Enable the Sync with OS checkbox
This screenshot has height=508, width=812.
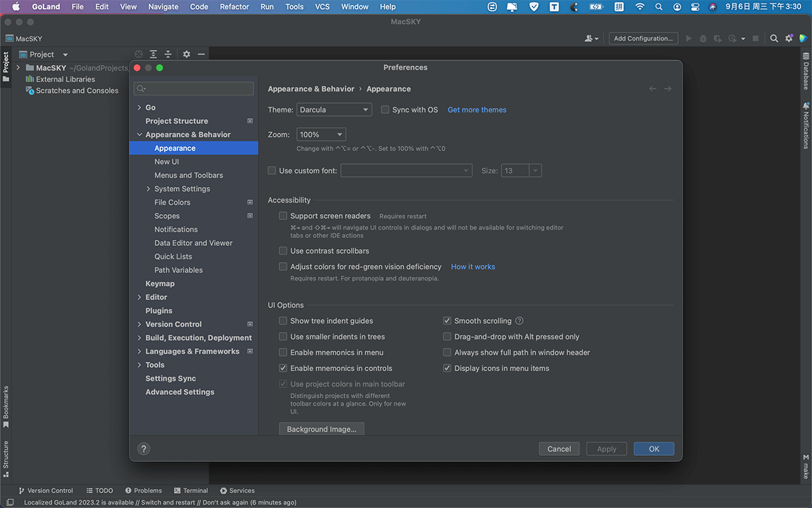[x=385, y=110]
